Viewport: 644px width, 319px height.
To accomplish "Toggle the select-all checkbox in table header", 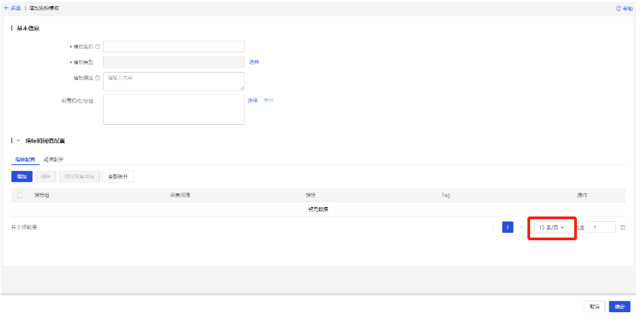I will point(20,195).
